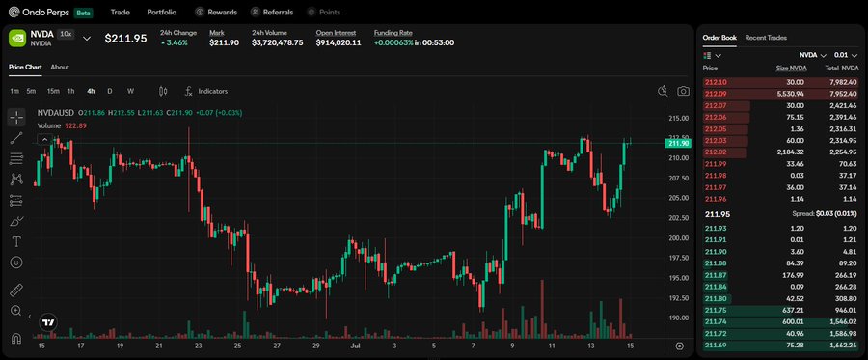
Task: Click the Rewards coin icon
Action: point(200,12)
